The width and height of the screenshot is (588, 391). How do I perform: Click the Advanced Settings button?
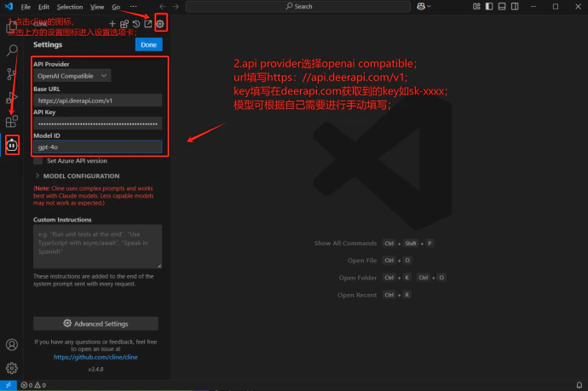click(x=95, y=324)
